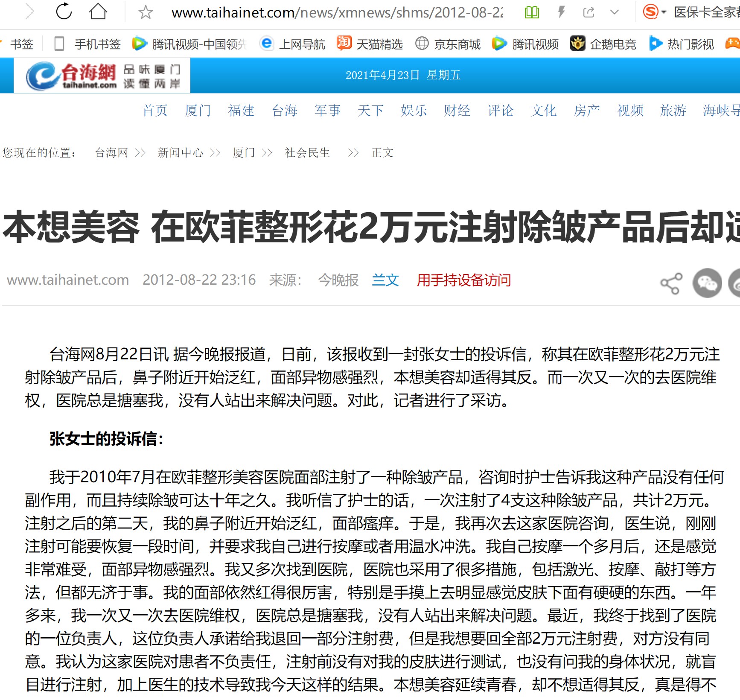The width and height of the screenshot is (740, 700).
Task: Open reader mode book icon
Action: tap(532, 12)
